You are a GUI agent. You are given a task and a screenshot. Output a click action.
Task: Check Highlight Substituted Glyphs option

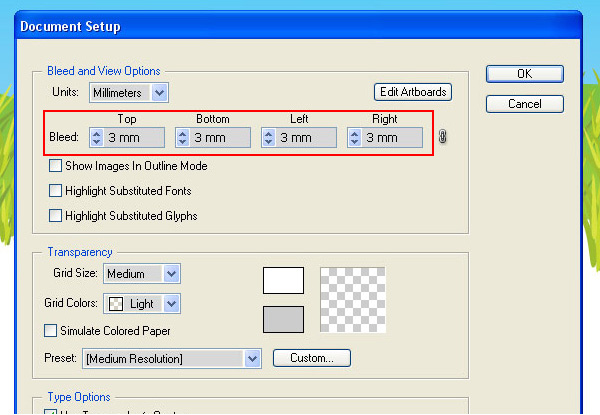click(55, 215)
